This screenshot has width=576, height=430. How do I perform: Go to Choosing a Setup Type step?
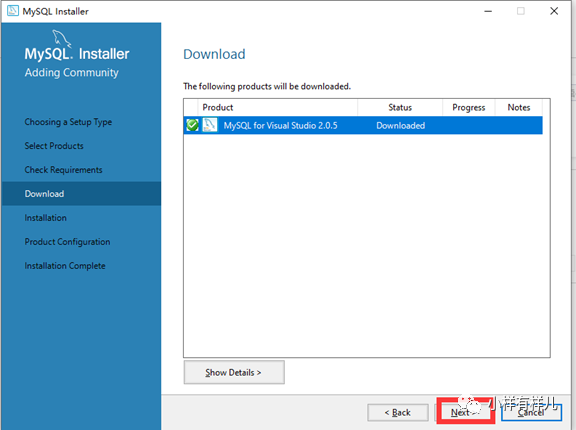[68, 122]
